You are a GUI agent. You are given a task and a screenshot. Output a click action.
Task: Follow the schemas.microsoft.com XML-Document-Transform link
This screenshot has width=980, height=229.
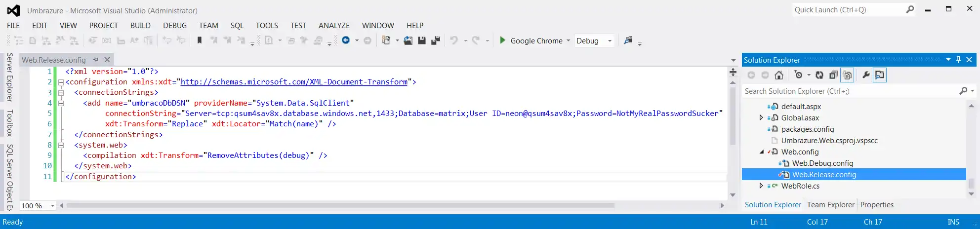[x=294, y=82]
